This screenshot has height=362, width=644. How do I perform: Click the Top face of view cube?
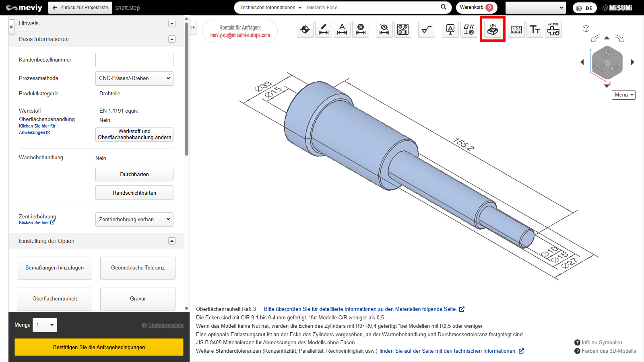click(x=607, y=52)
